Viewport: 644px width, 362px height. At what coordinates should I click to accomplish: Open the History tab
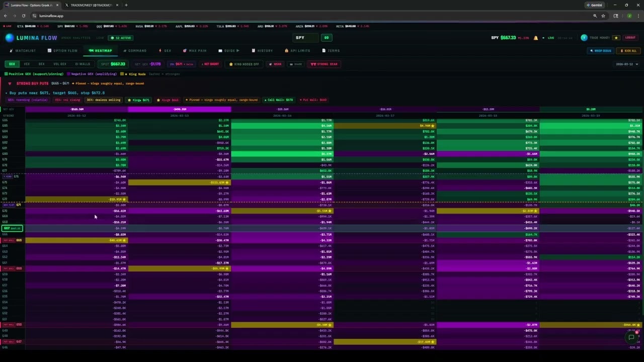[262, 51]
